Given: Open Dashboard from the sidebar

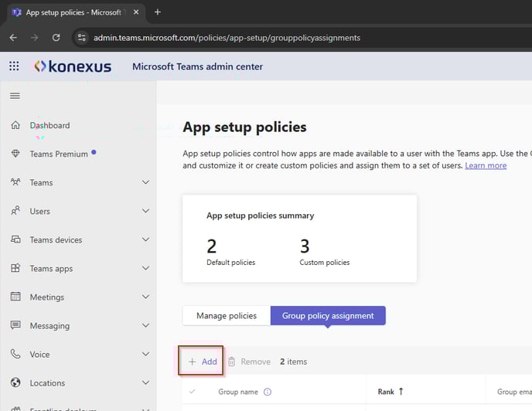Looking at the screenshot, I should (49, 125).
